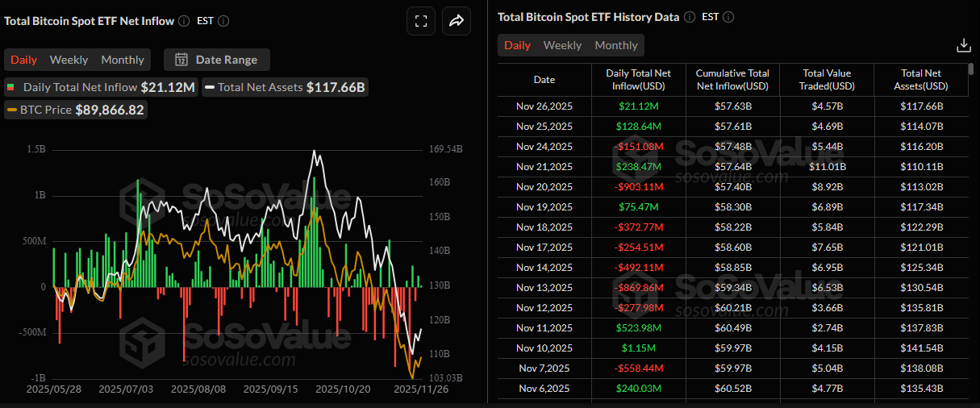The image size is (980, 408).
Task: Click info icon next to chart's EST label
Action: [223, 21]
